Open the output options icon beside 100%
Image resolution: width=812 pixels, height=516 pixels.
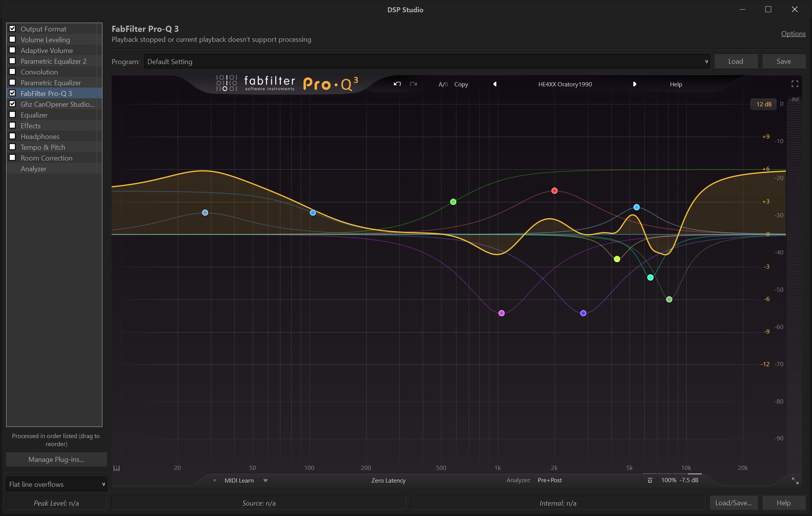[x=650, y=480]
